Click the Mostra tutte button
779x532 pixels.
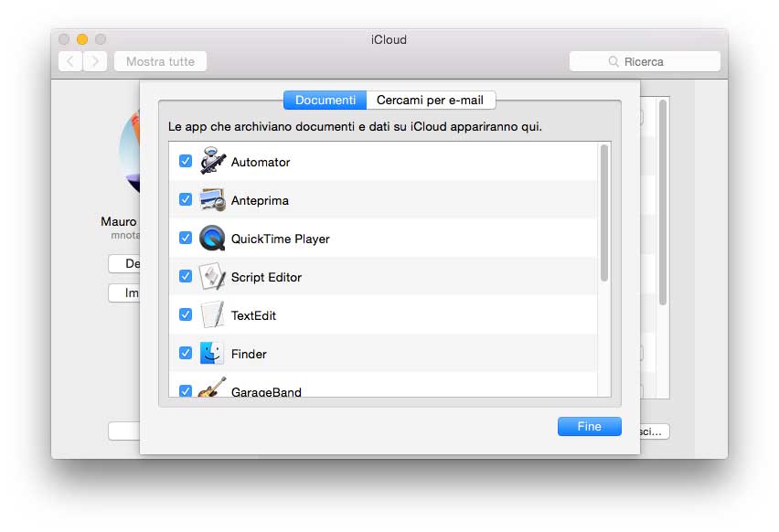click(x=161, y=61)
